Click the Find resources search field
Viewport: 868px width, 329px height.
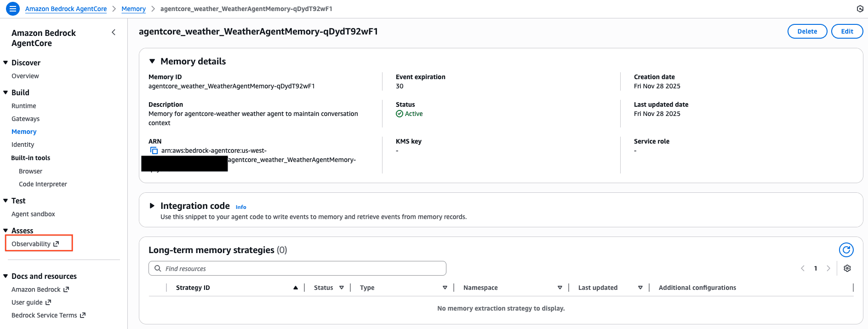(297, 268)
